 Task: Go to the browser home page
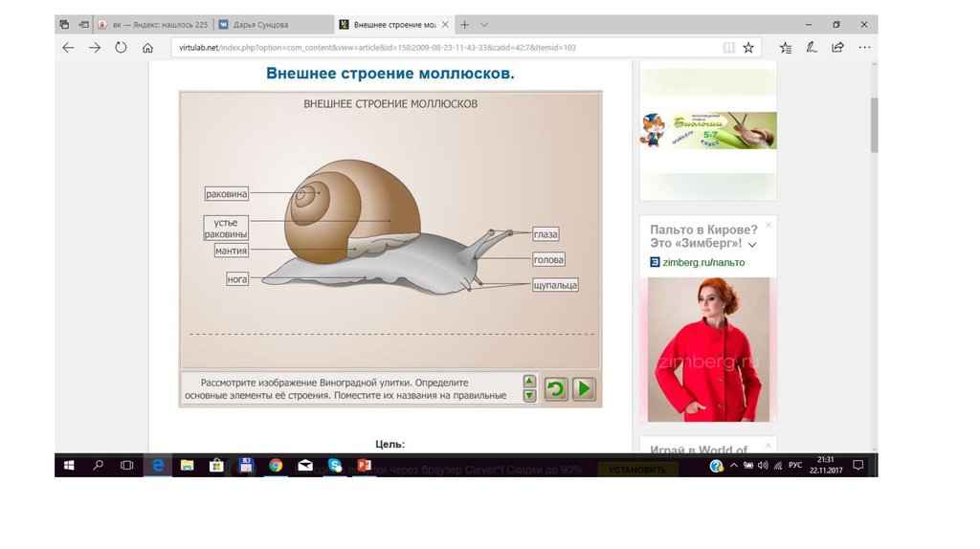click(x=147, y=47)
